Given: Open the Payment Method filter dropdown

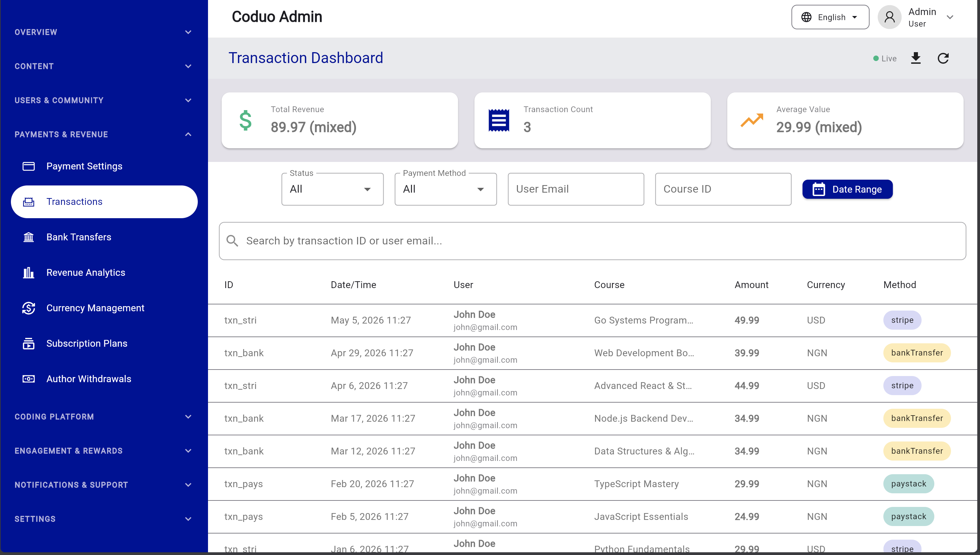Looking at the screenshot, I should [x=446, y=190].
